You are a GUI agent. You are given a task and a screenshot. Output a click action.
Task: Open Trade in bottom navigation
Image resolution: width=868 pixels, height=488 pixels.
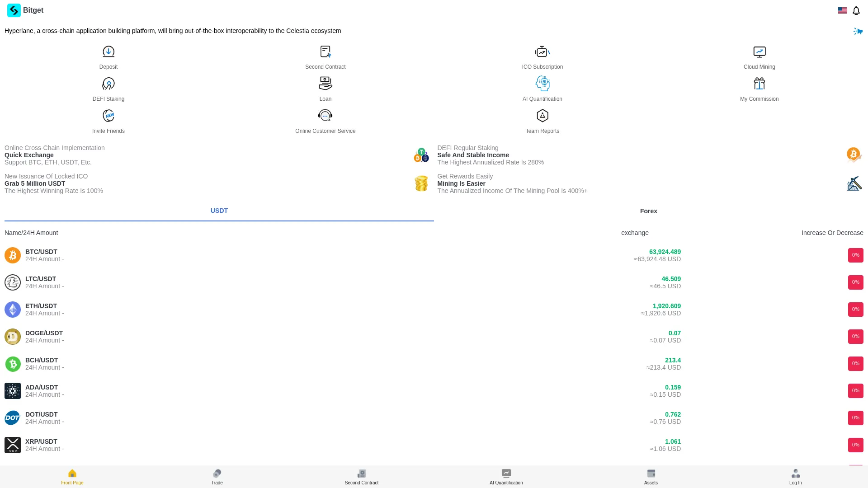point(217,477)
